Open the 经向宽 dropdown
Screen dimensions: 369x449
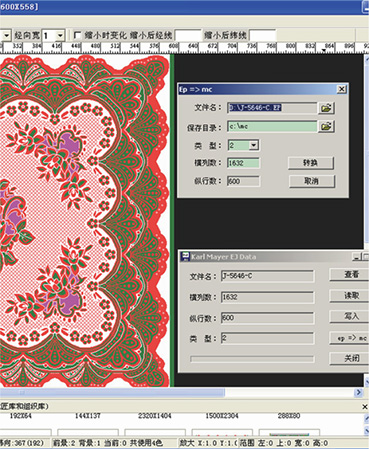coord(60,35)
